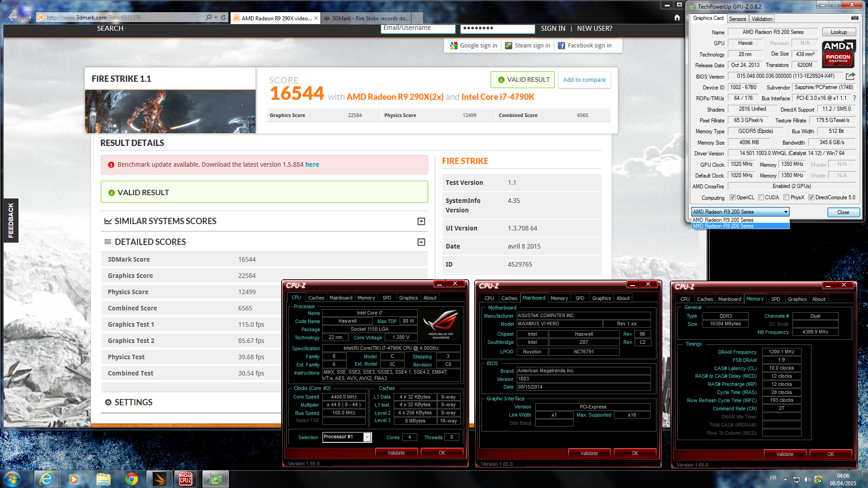This screenshot has height=488, width=868.
Task: Open the browser Home icon
Action: click(677, 18)
